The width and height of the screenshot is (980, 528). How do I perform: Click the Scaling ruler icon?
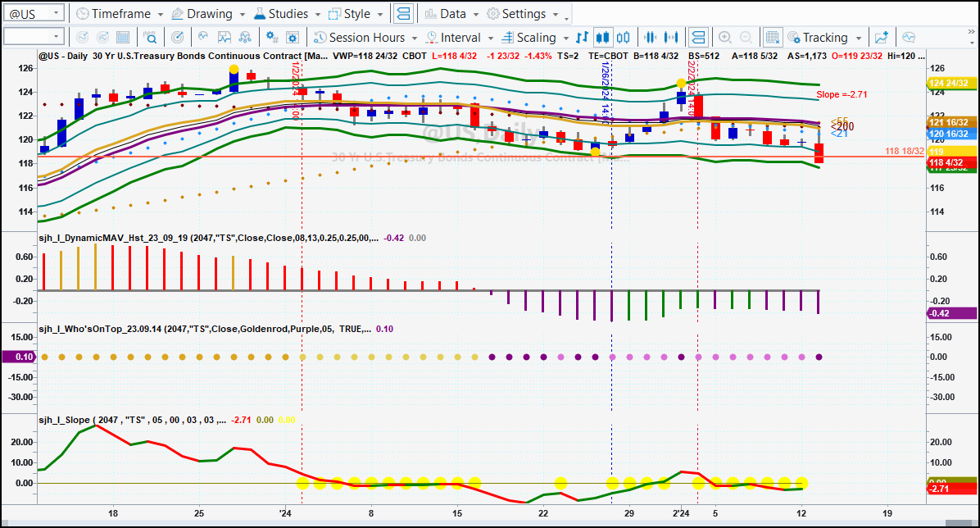(x=507, y=38)
